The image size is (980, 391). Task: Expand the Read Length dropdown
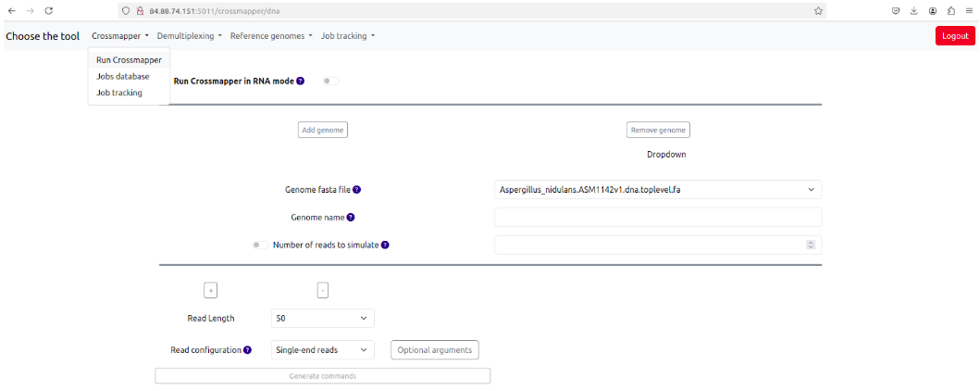click(323, 318)
